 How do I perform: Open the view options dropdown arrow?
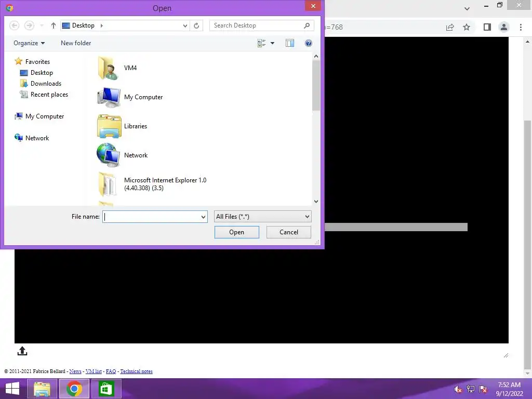(x=272, y=43)
